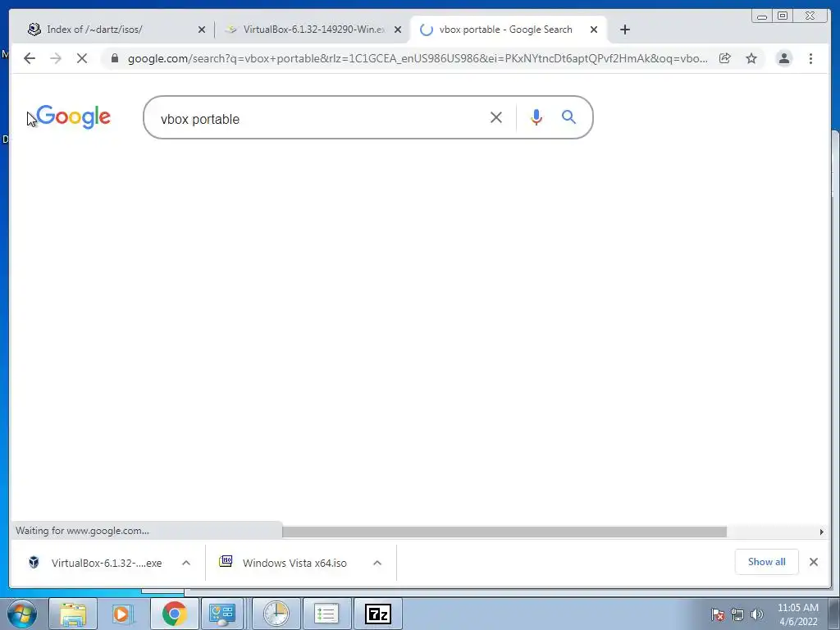Expand VirtualBox download options chevron
Viewport: 840px width, 630px height.
point(186,563)
